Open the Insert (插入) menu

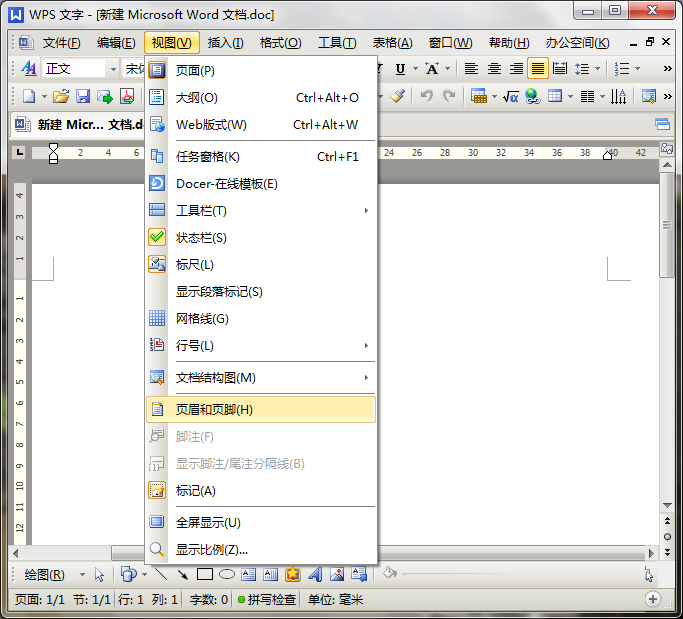pos(225,43)
